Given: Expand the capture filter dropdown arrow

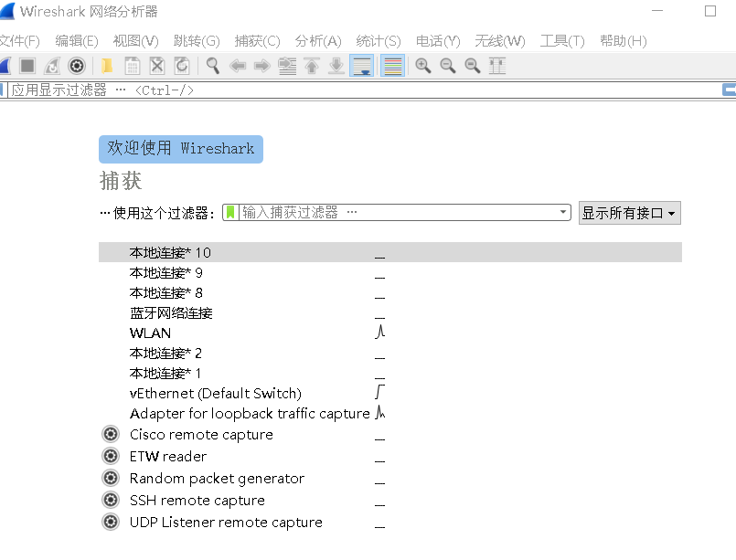Looking at the screenshot, I should pyautogui.click(x=563, y=212).
